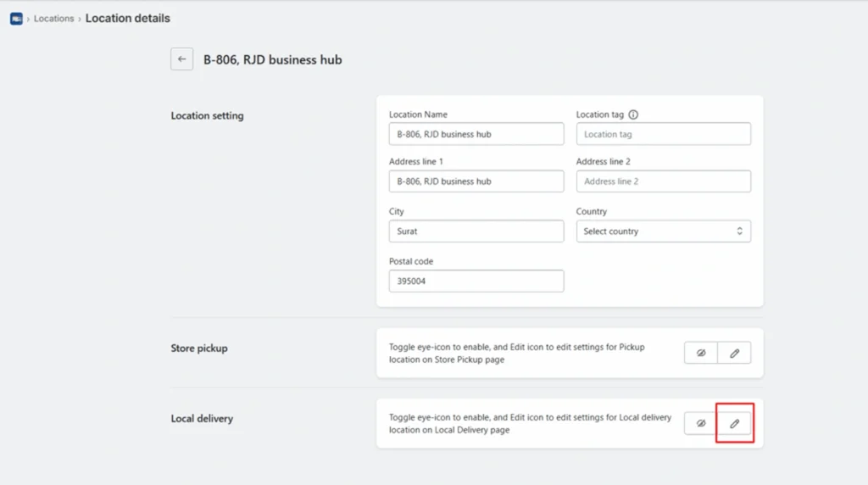868x485 pixels.
Task: Click the Location tag input field
Action: [x=663, y=134]
